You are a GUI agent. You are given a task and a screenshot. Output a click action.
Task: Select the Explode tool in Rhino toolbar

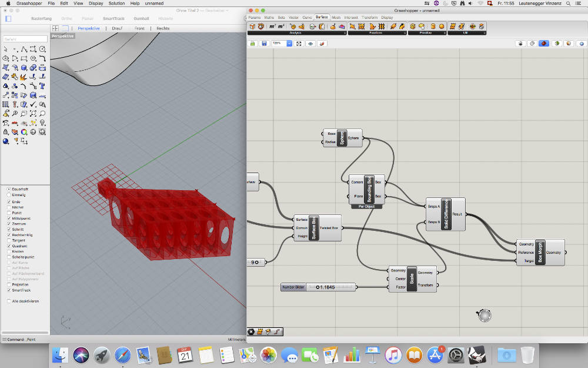click(x=24, y=77)
